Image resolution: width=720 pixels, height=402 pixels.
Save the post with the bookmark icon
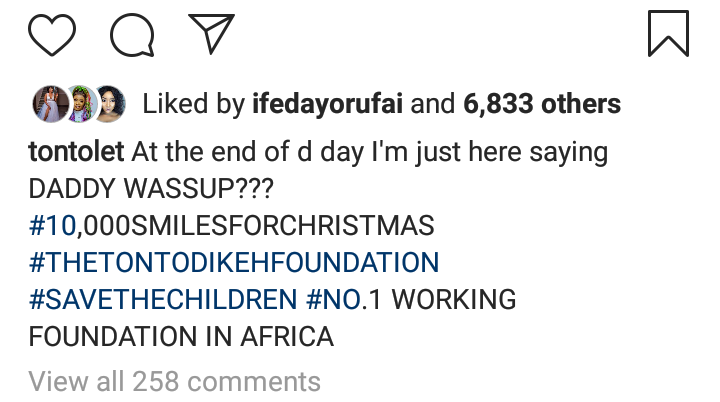667,33
